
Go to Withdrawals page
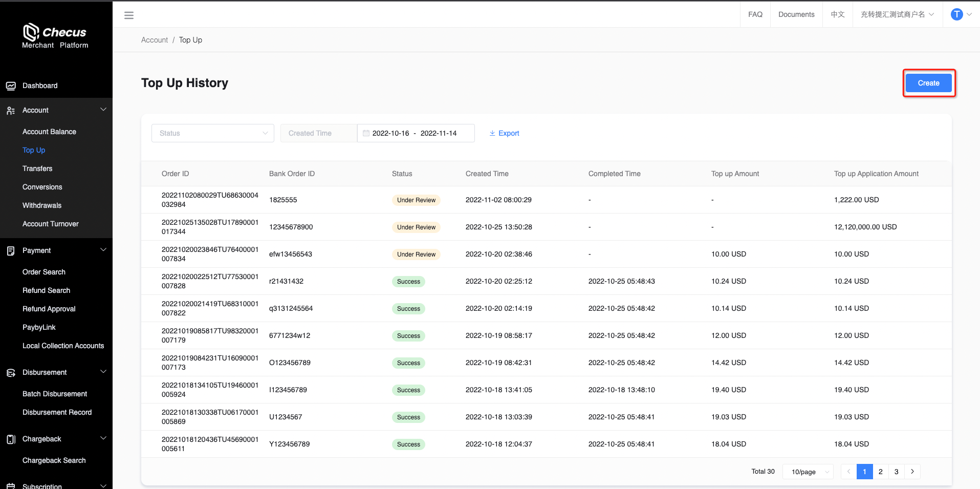coord(42,205)
